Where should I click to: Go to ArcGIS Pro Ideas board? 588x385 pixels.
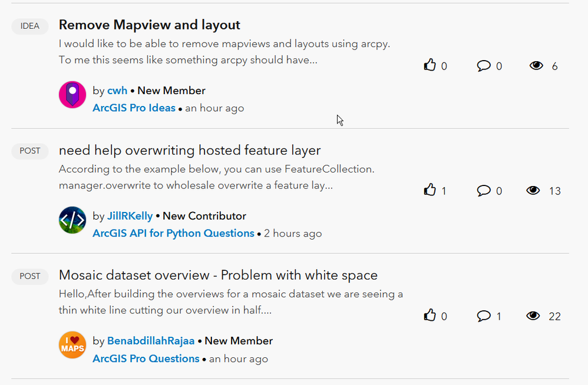(134, 108)
